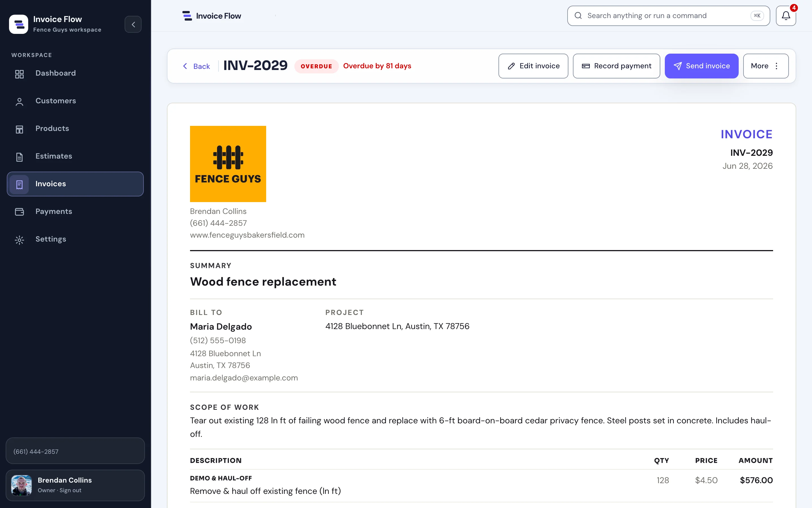The image size is (812, 508).
Task: Collapse the sidebar with the chevron button
Action: pos(133,24)
